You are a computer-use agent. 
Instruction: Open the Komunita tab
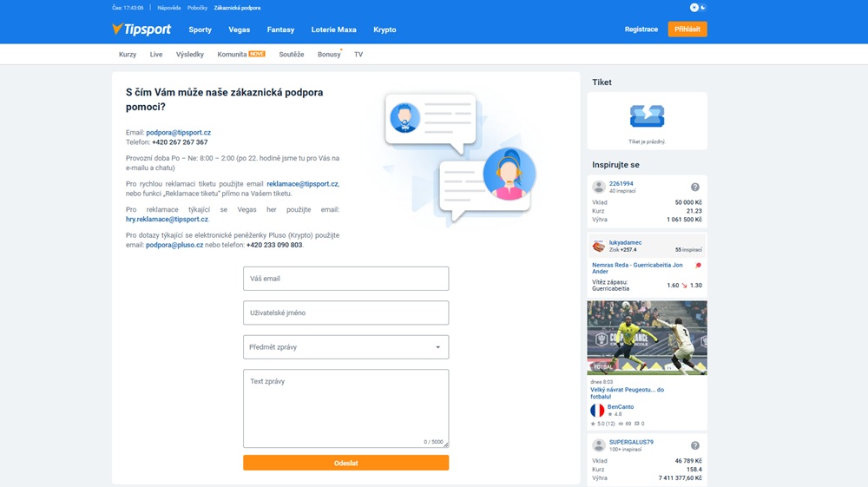click(232, 55)
